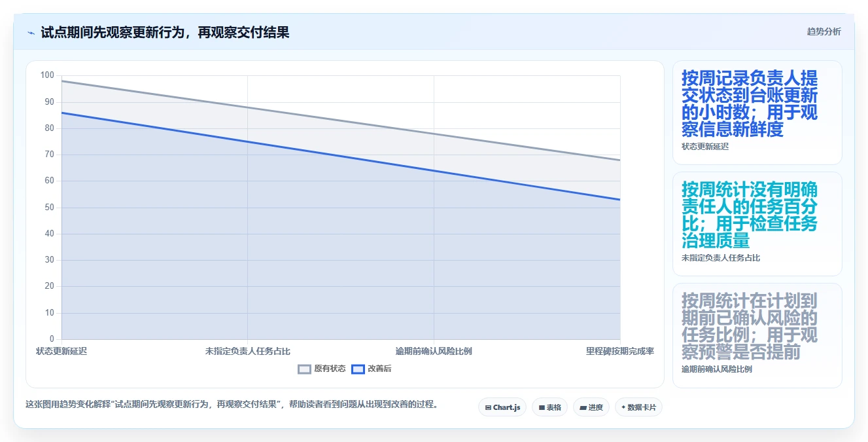Click the 未指定负责人任务占比 axis label
The width and height of the screenshot is (868, 442).
point(248,351)
